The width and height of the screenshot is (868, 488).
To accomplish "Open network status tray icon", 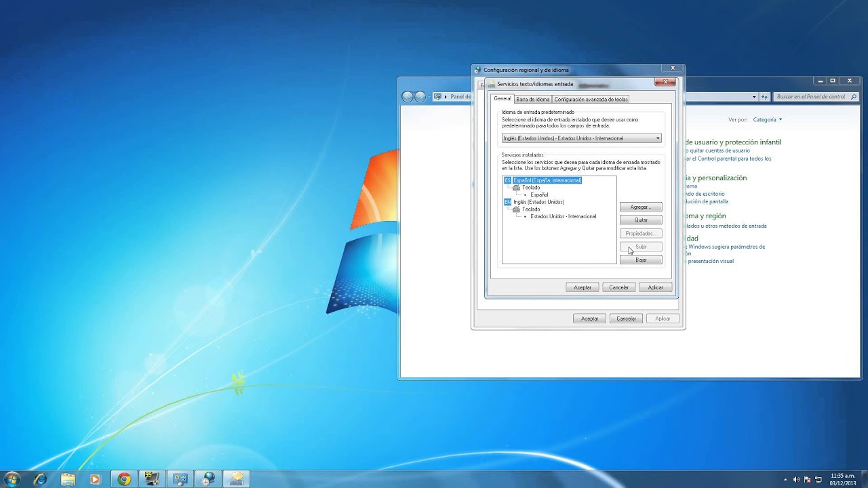I will pos(818,479).
